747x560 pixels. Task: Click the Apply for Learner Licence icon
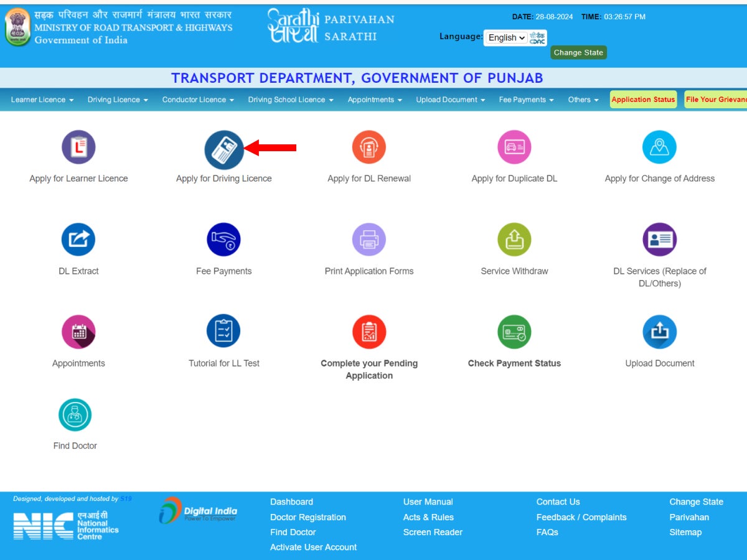click(x=78, y=147)
